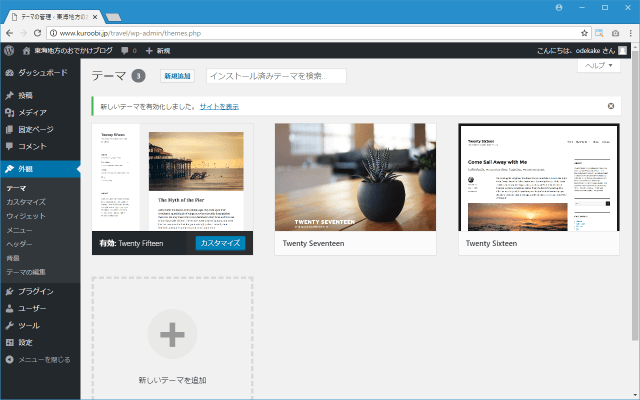This screenshot has width=640, height=400.
Task: Click 有効: Twenty Fifteen label
Action: (x=131, y=243)
